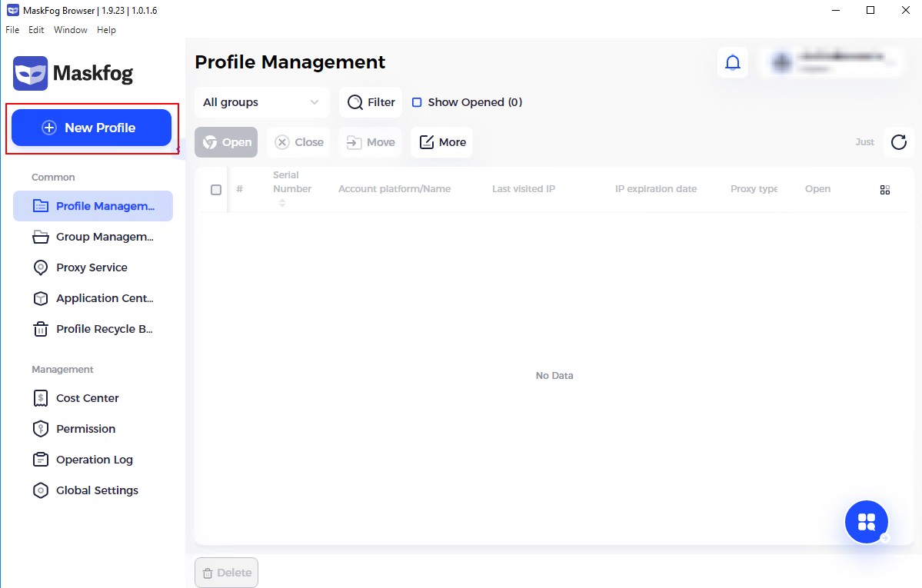Viewport: 922px width, 588px height.
Task: Click the Application Center cube icon
Action: (x=41, y=298)
